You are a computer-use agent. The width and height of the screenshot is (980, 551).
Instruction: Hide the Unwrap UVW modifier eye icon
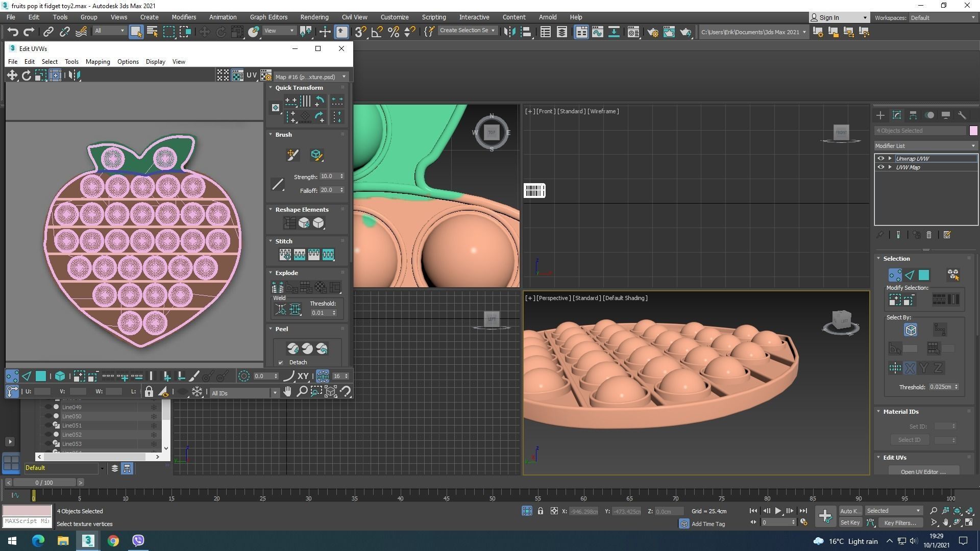(880, 159)
